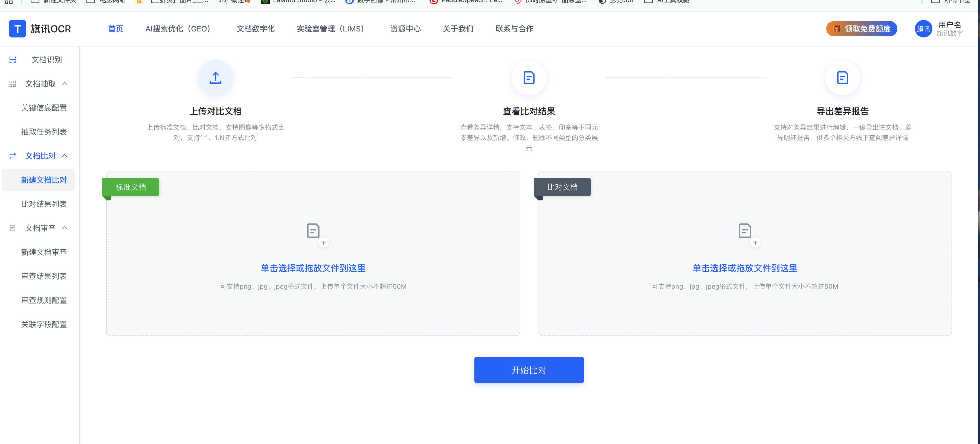Click the blue 旗讯 user avatar
The image size is (980, 444).
[923, 29]
